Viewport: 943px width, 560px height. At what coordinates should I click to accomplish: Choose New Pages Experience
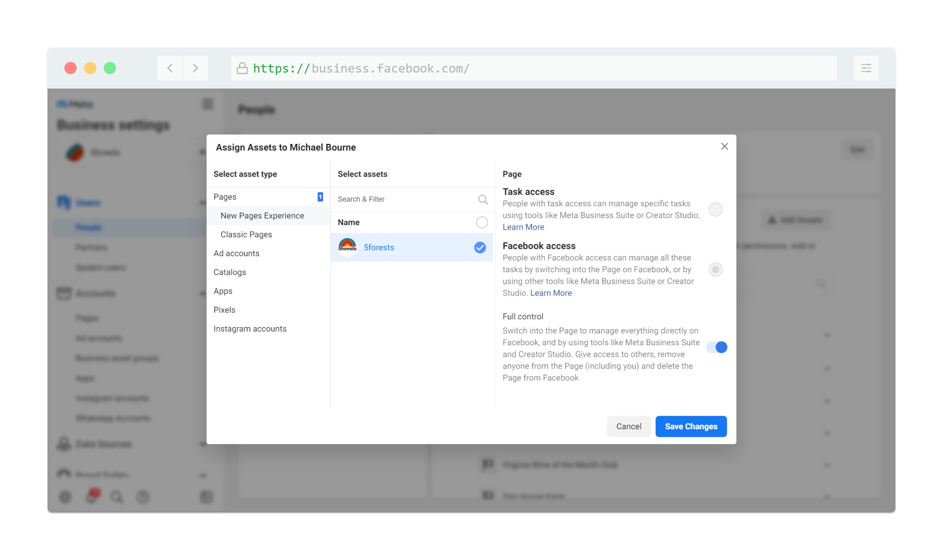pyautogui.click(x=268, y=216)
